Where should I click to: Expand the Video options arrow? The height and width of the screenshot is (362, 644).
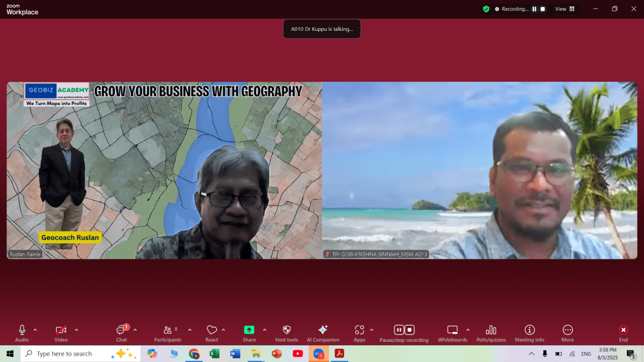(76, 329)
